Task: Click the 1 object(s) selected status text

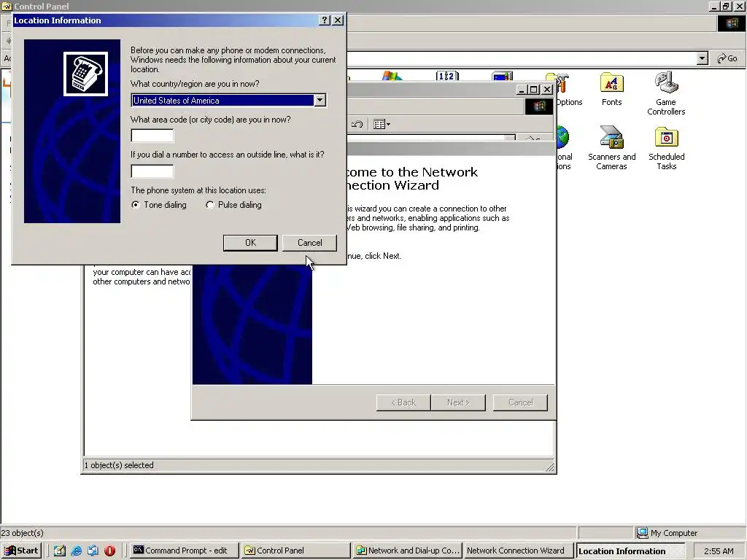Action: (x=119, y=465)
